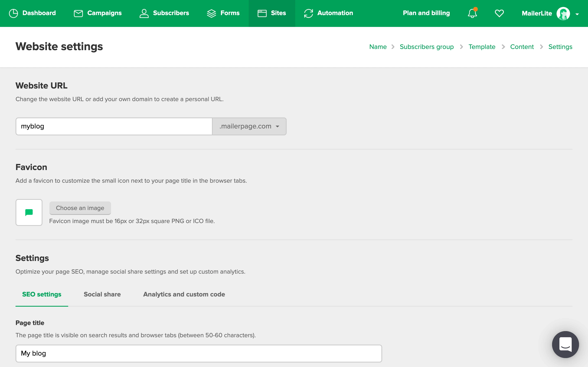Screen dimensions: 588x367
Task: Click the Campaigns envelope icon
Action: (x=78, y=13)
